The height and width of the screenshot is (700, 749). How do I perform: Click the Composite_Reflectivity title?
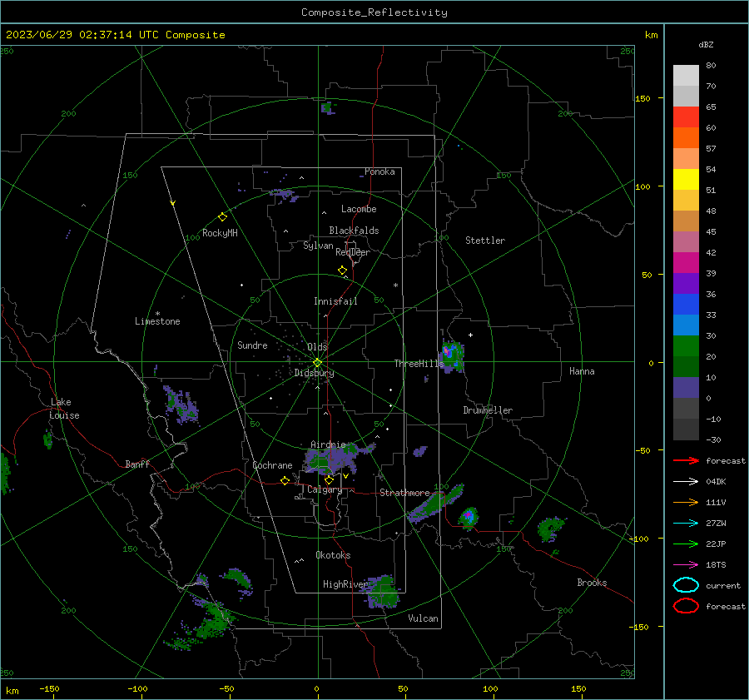pos(374,12)
